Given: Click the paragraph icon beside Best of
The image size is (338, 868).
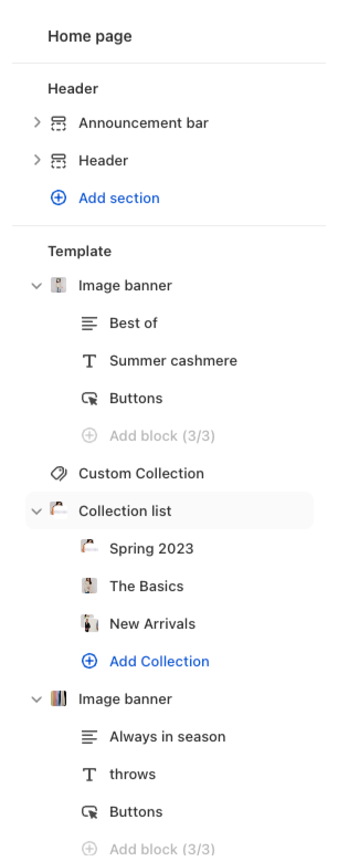Looking at the screenshot, I should 89,323.
